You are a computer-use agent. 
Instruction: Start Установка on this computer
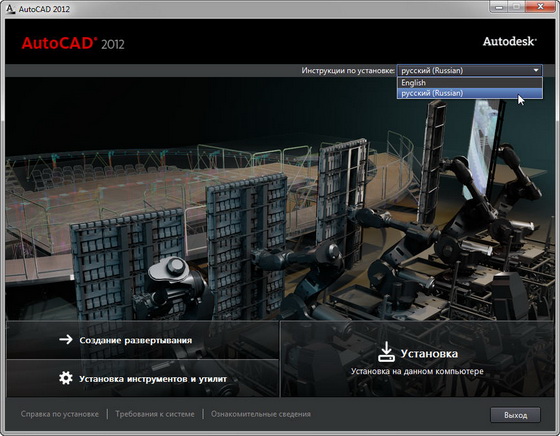417,359
